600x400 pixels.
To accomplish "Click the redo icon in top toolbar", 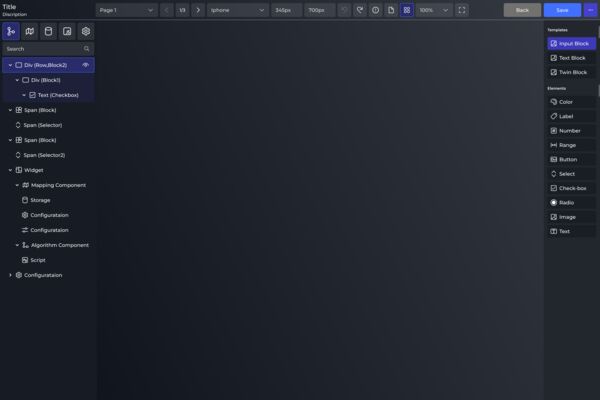I will [x=360, y=10].
